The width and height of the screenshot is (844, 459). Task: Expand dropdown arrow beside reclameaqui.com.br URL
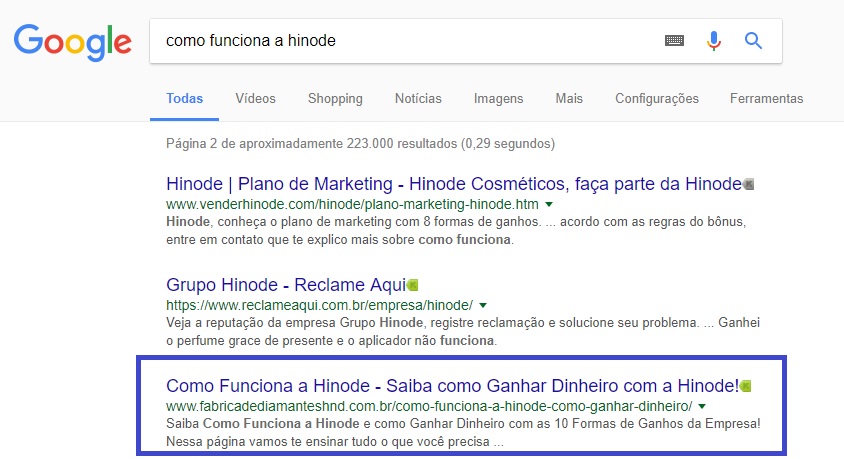pyautogui.click(x=483, y=305)
